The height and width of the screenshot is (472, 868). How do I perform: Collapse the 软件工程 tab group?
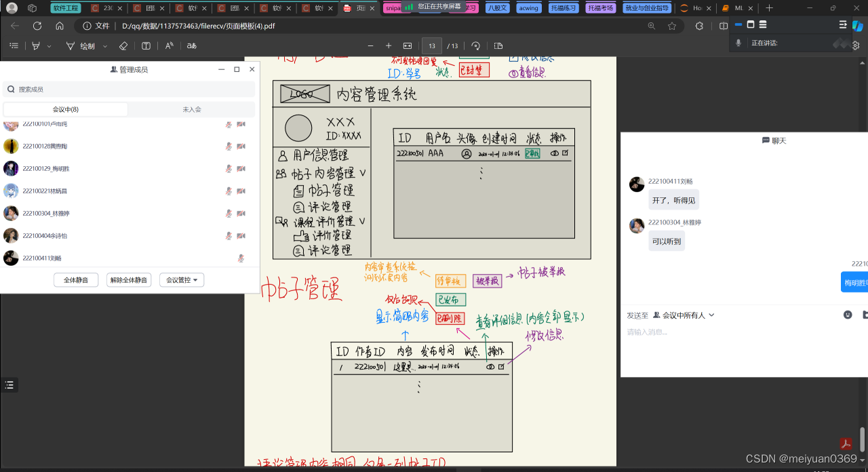(x=65, y=8)
